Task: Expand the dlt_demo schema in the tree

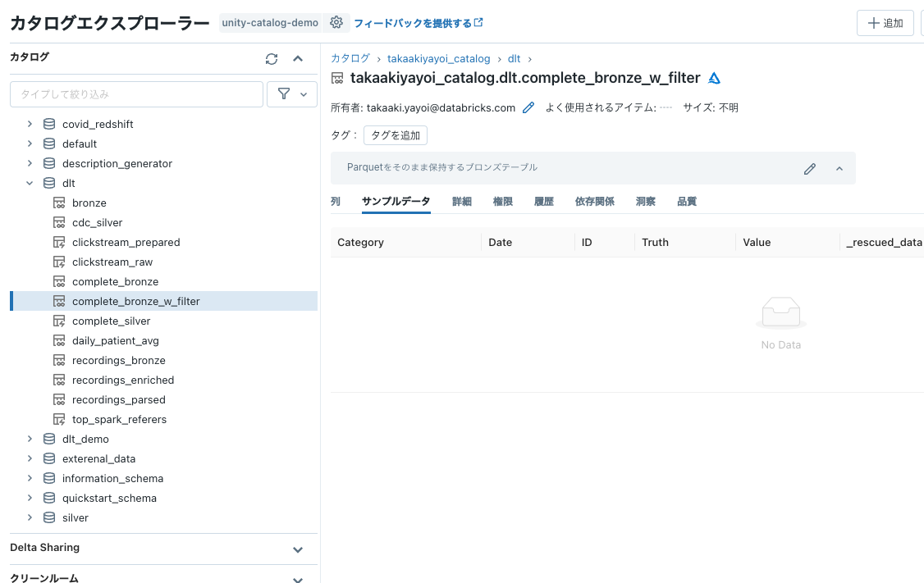Action: click(x=30, y=439)
